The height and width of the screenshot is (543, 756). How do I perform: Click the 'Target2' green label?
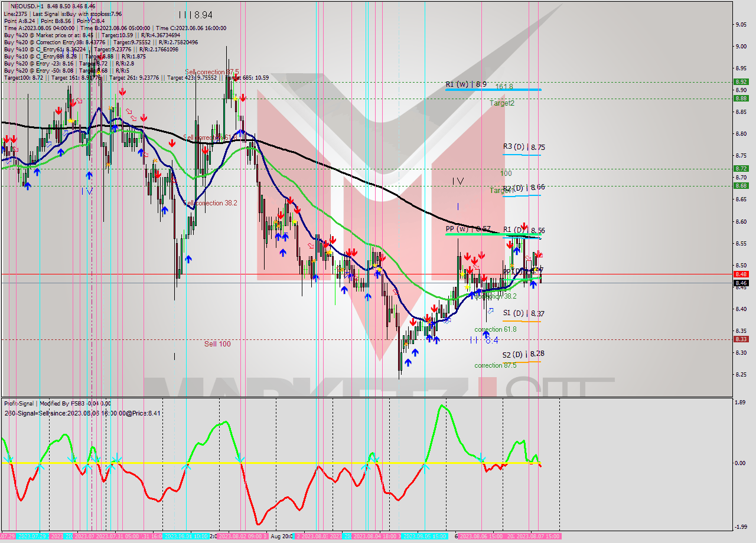502,103
